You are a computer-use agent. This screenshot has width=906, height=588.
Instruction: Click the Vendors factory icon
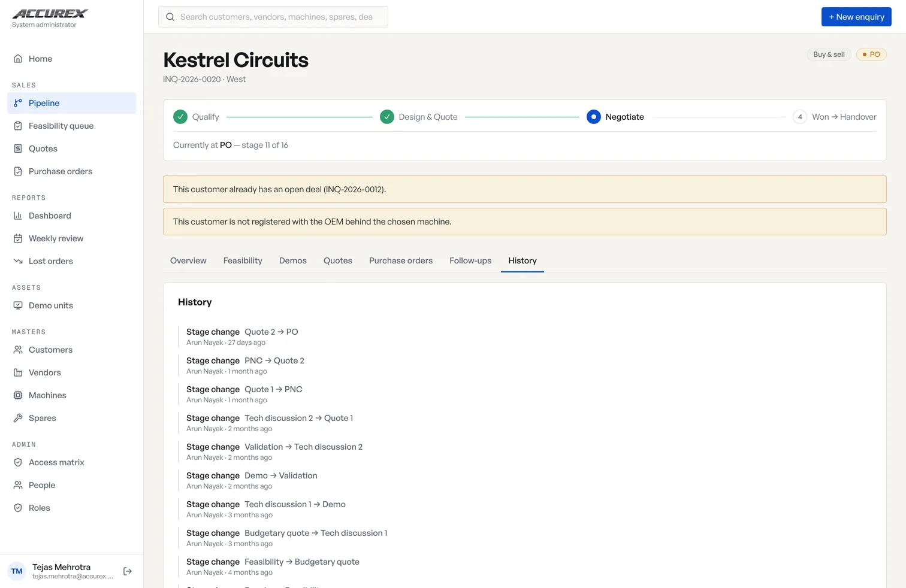[x=18, y=372]
